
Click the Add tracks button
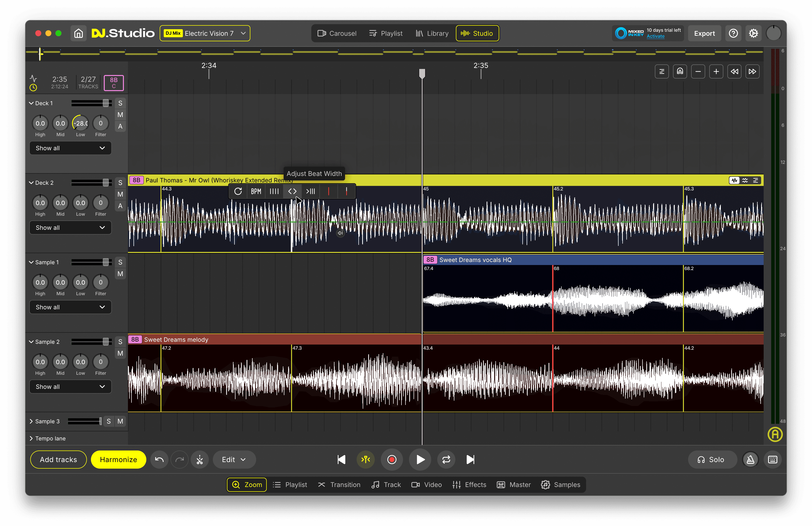(58, 460)
